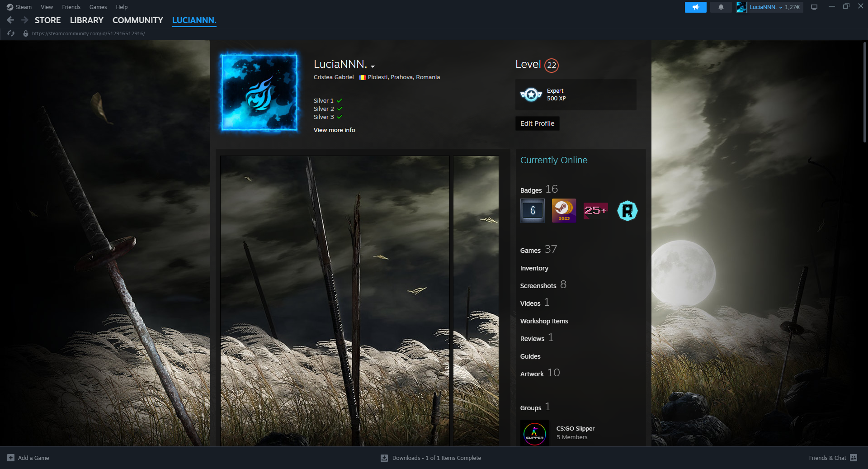Open the Artwork 10 link

click(540, 373)
